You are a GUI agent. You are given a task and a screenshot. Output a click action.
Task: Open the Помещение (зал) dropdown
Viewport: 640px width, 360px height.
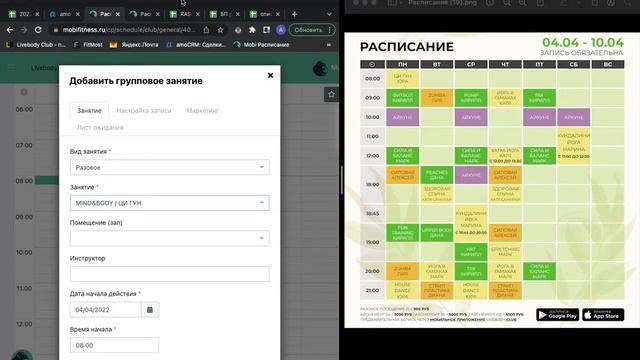pyautogui.click(x=169, y=238)
